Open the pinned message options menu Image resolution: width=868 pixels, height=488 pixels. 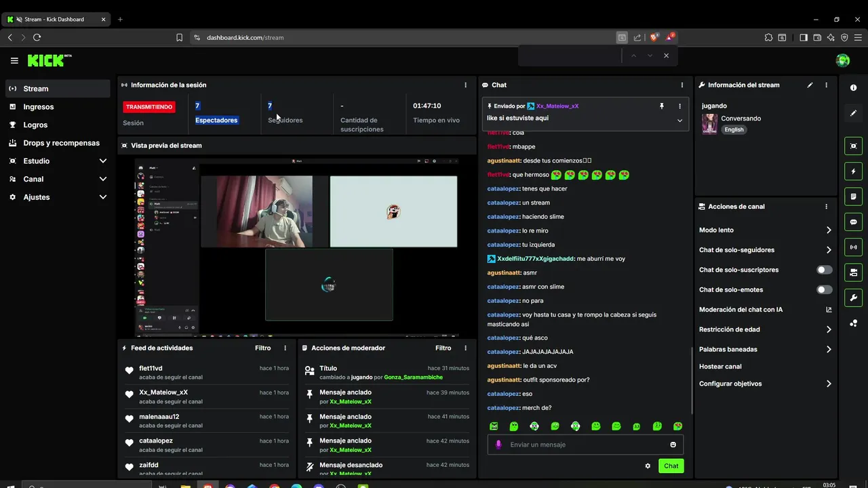679,106
